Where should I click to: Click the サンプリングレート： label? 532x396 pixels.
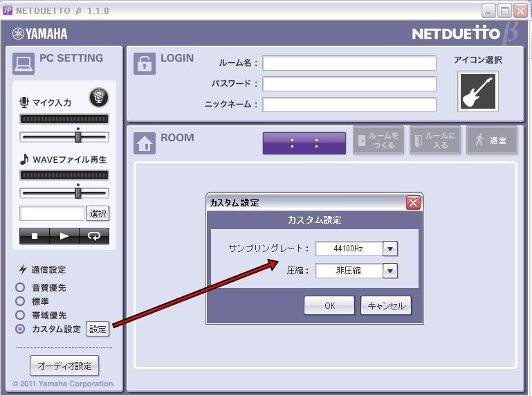click(268, 249)
